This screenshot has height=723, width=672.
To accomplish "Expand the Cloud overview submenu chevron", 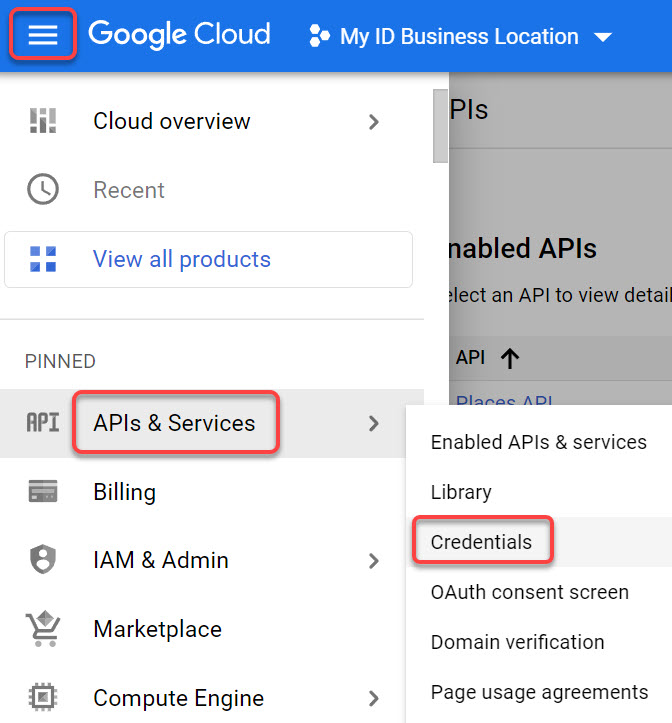I will click(x=374, y=122).
